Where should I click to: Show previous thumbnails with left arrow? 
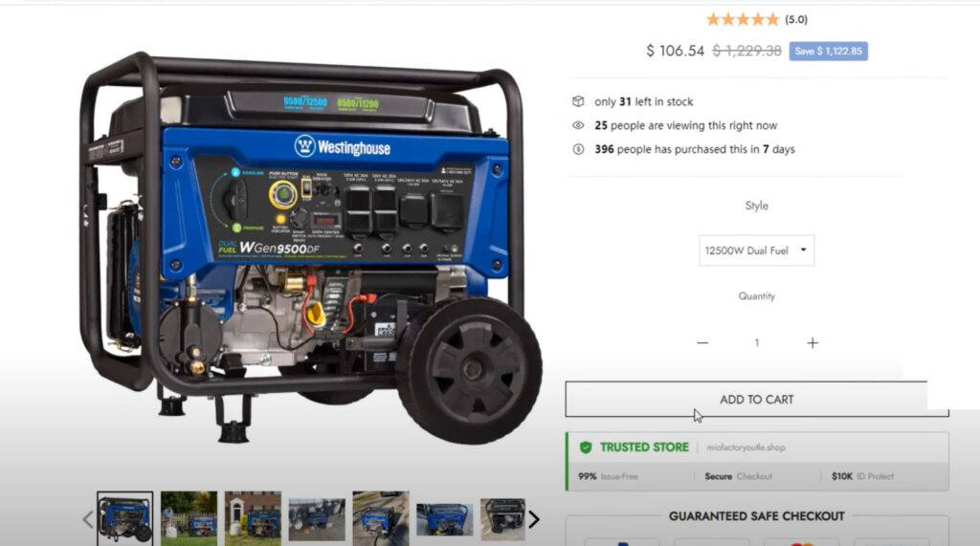pyautogui.click(x=88, y=519)
